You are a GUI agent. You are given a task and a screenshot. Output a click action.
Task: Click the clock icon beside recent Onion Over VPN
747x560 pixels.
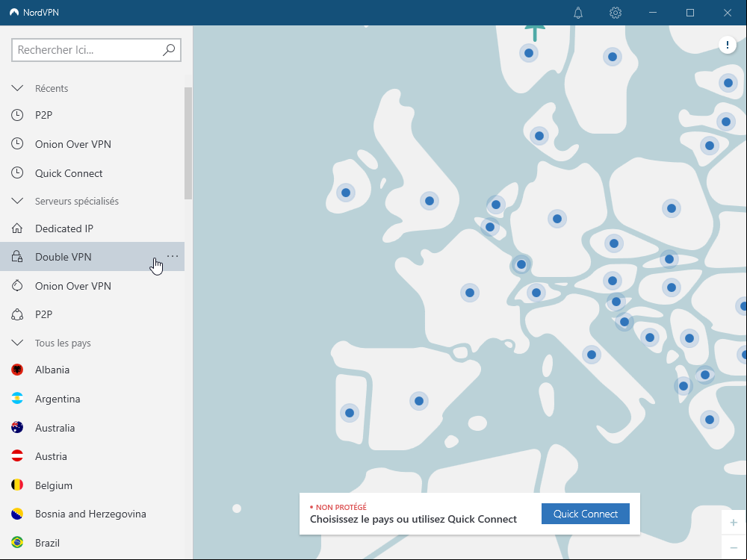pyautogui.click(x=17, y=144)
